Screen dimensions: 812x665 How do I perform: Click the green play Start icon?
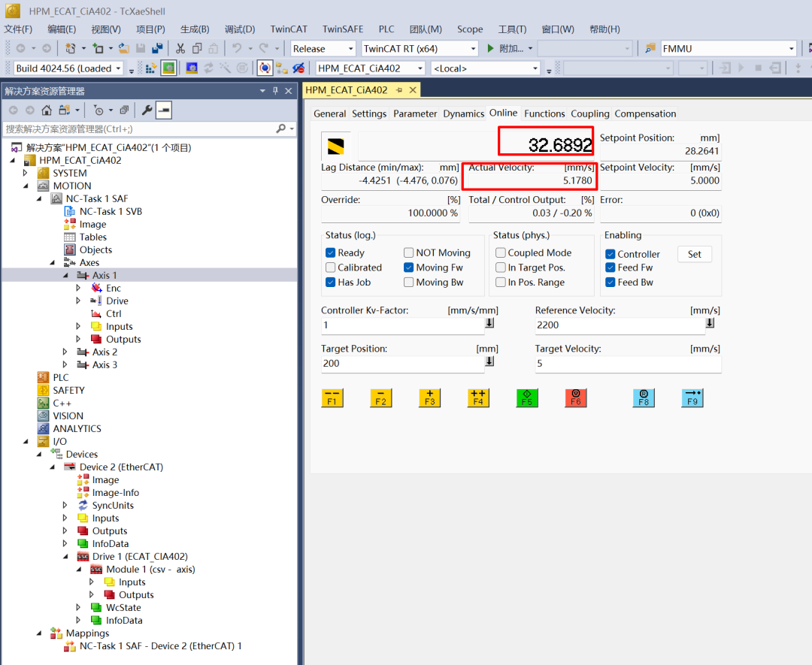490,49
